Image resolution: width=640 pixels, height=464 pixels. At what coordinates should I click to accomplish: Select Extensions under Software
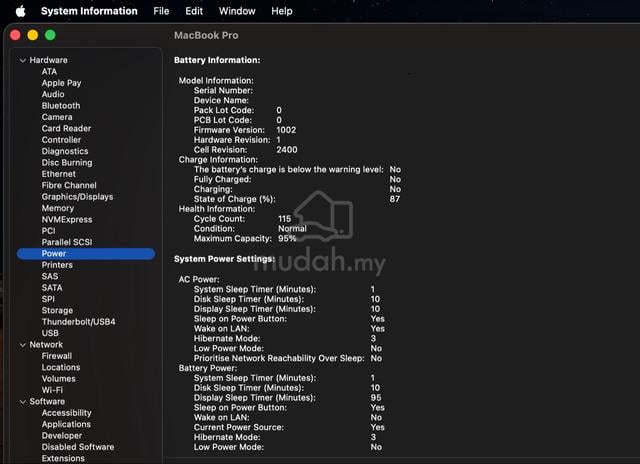click(x=63, y=458)
